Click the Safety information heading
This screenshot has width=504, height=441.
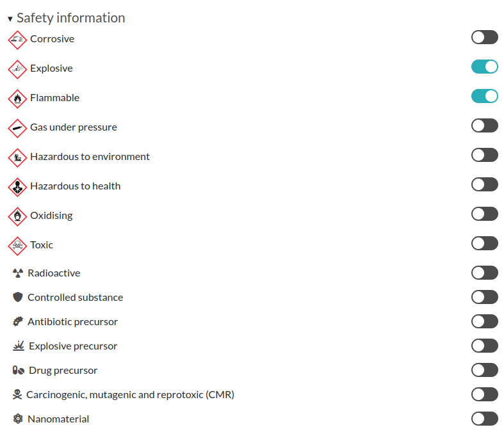[70, 18]
